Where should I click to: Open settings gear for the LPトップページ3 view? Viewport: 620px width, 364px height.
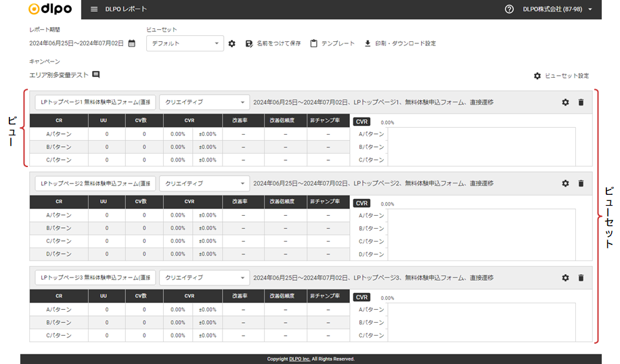coord(565,278)
